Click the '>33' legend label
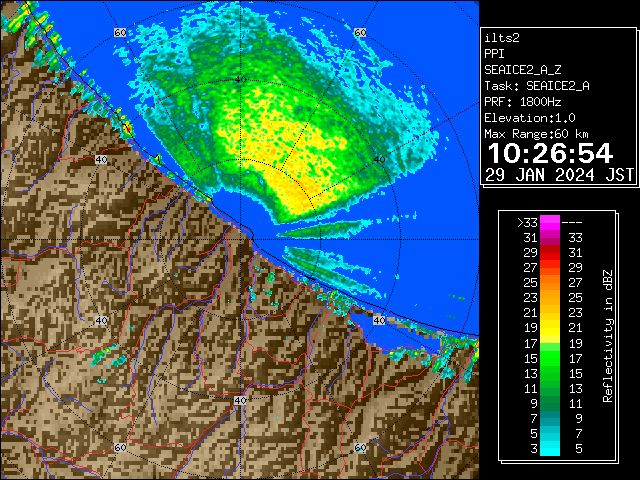 pos(527,223)
